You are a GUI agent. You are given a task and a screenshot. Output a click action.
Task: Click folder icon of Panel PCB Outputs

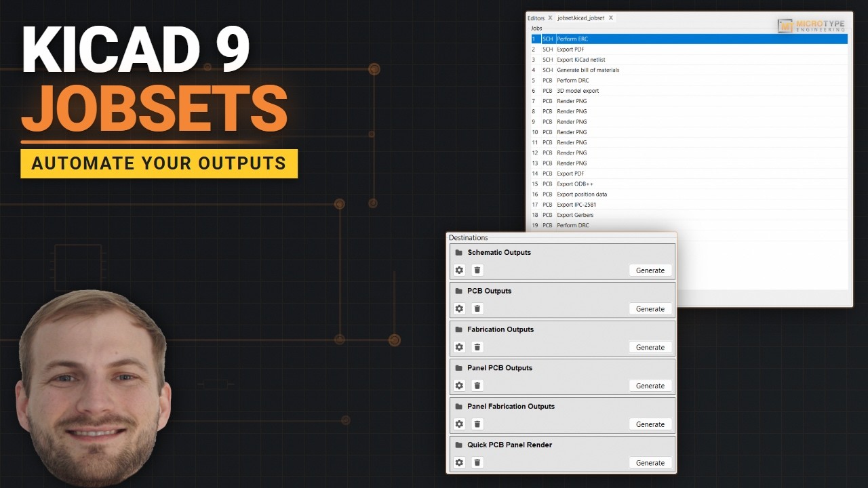click(459, 368)
